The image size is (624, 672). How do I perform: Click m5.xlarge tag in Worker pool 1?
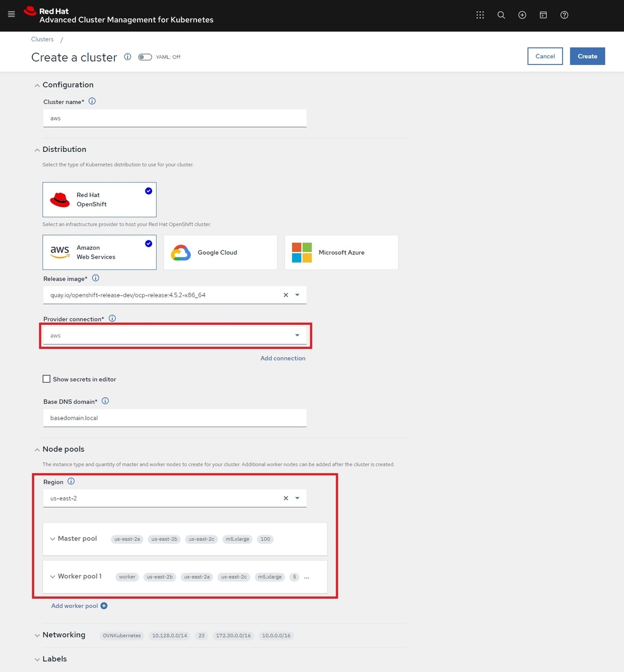point(270,577)
